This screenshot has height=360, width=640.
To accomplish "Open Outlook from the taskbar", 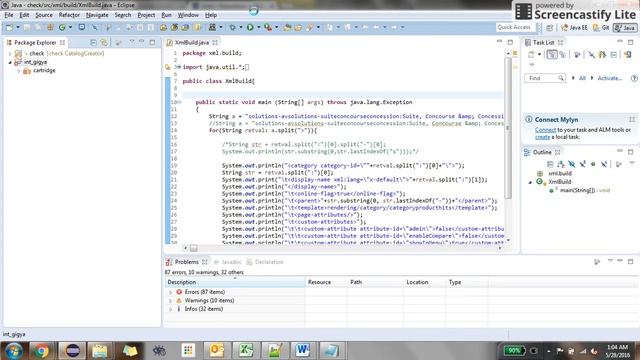I will pos(217,351).
